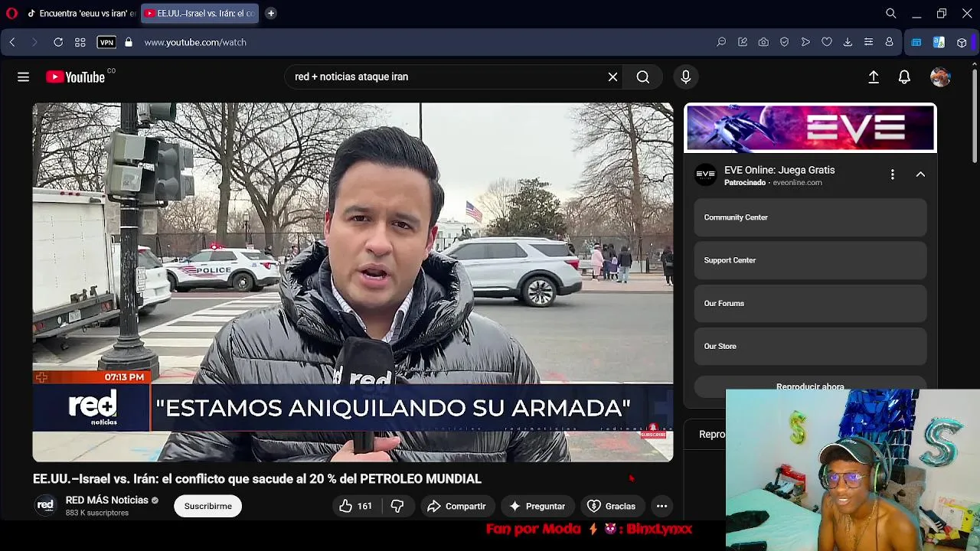Open the browser downloads panel

848,42
